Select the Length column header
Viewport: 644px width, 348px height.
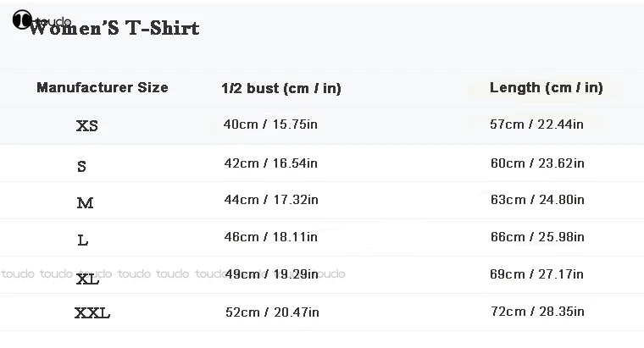[547, 87]
